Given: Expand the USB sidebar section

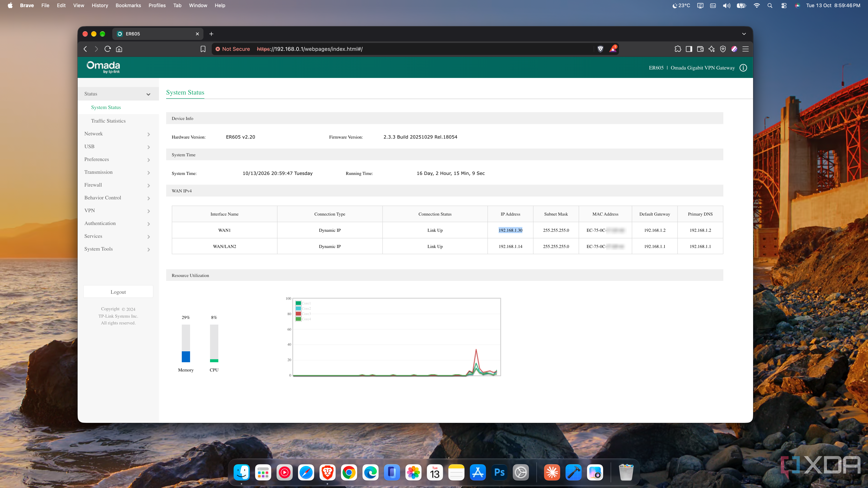Looking at the screenshot, I should tap(118, 146).
